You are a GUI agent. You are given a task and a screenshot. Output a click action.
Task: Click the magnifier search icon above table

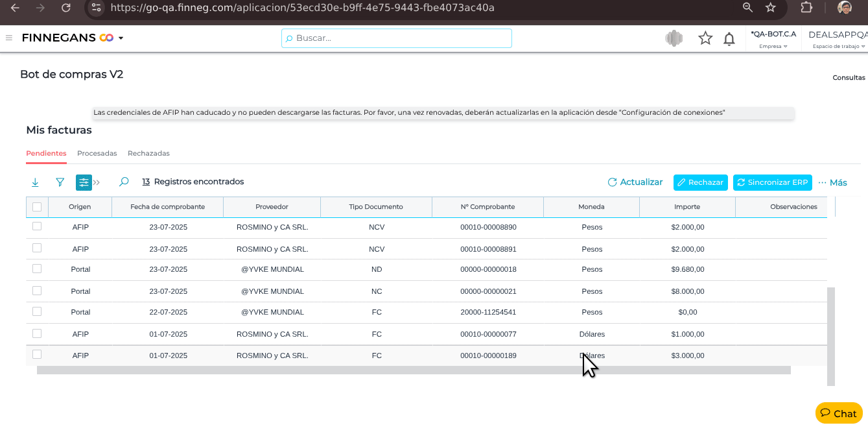point(124,182)
